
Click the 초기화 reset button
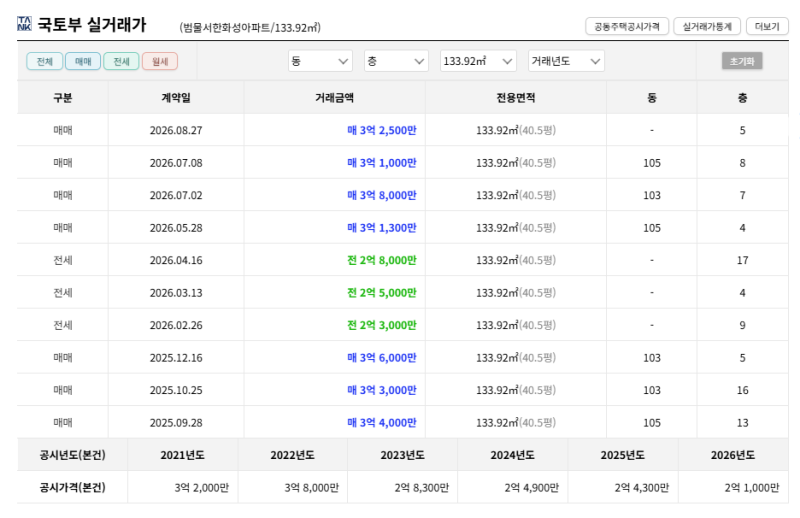(742, 61)
